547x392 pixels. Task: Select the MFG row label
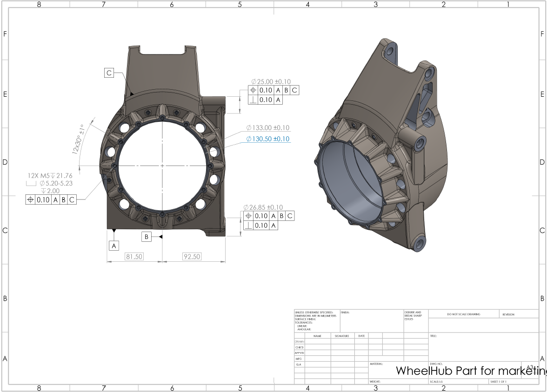pyautogui.click(x=299, y=359)
